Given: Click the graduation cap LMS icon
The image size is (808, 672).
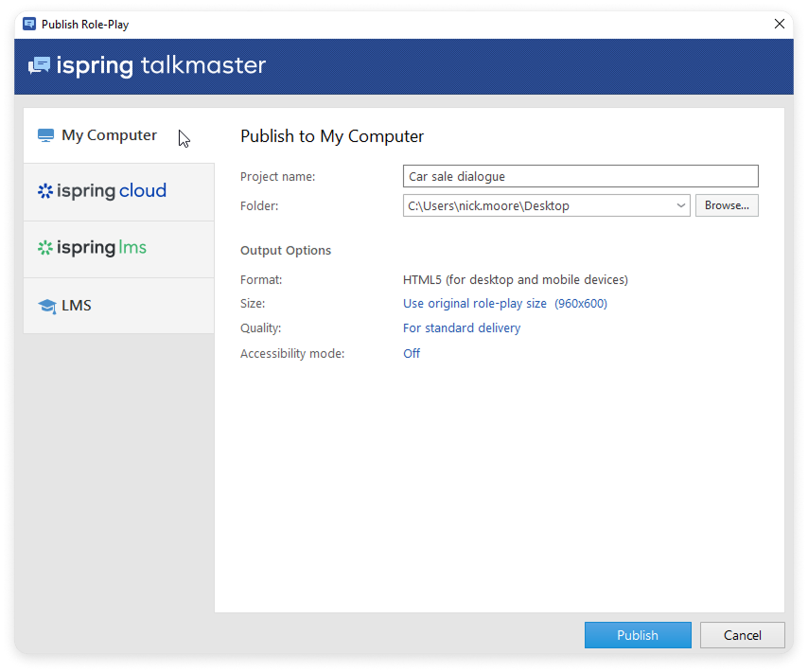Looking at the screenshot, I should pyautogui.click(x=46, y=306).
